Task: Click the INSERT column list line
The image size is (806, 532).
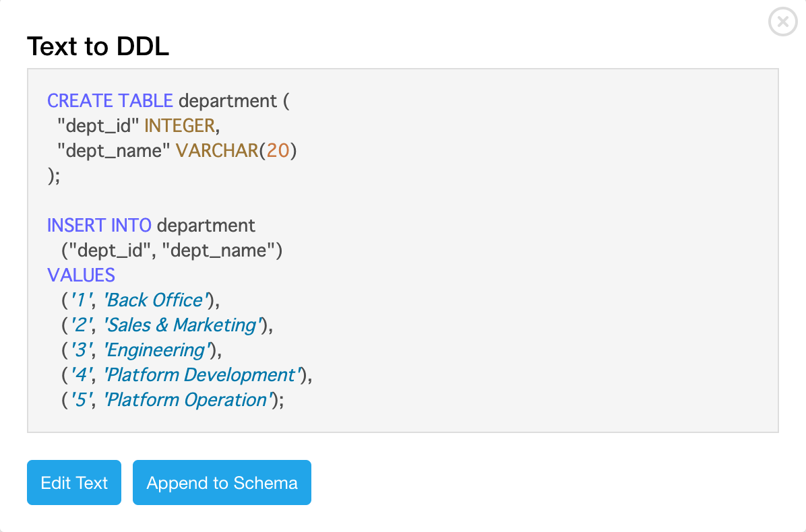Action: (x=172, y=250)
